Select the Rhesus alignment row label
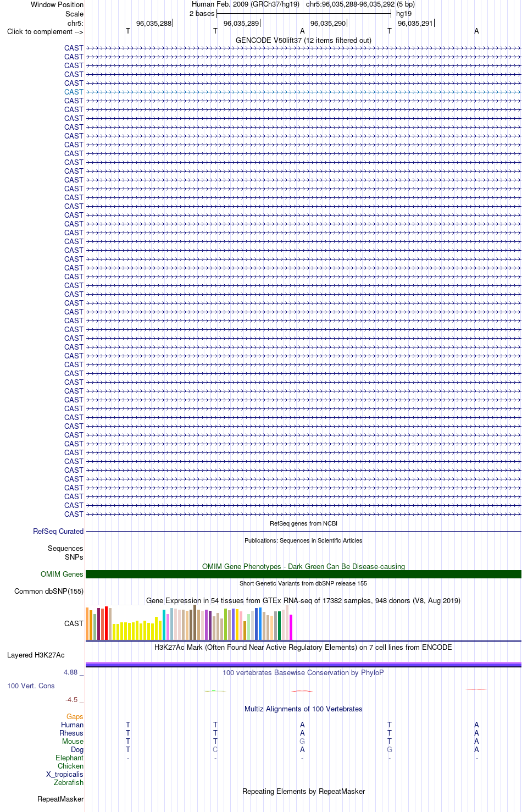 pos(71,733)
